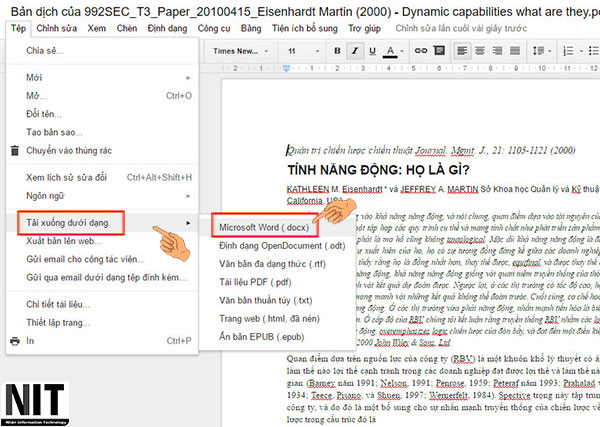Select Xuất bản lên web...
600x427 pixels.
(x=103, y=241)
